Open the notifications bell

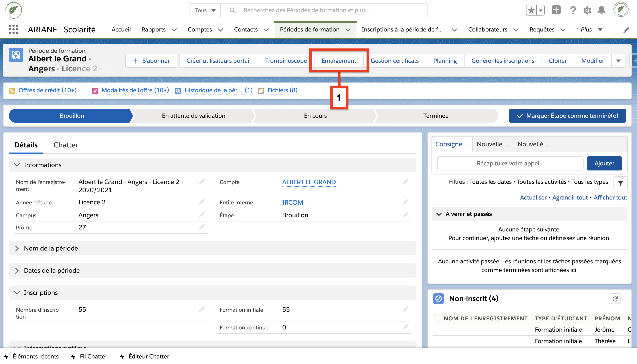(601, 10)
